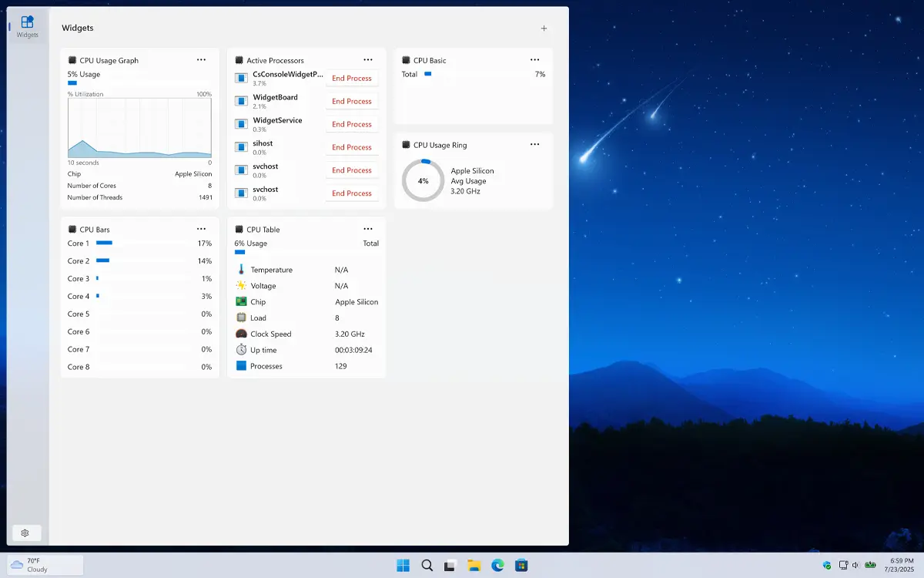
Task: Click the chip icon beside CPU Bars title
Action: (72, 229)
